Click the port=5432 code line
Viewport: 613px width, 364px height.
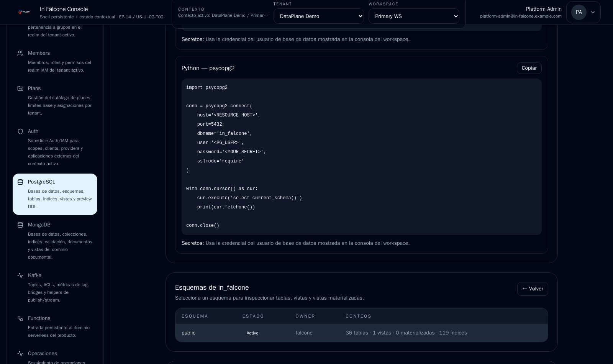[x=211, y=125]
